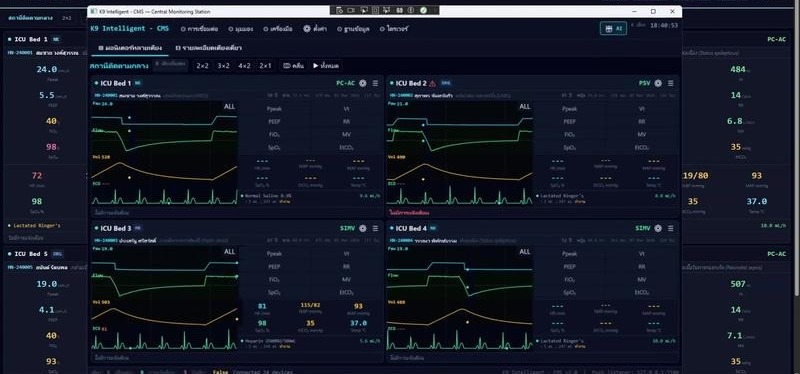
Task: Open the ตั้งค่า settings menu
Action: tap(315, 29)
